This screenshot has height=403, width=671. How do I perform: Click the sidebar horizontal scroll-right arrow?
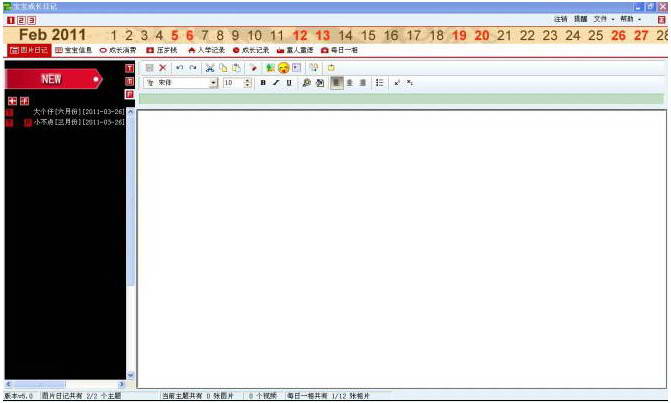(122, 384)
